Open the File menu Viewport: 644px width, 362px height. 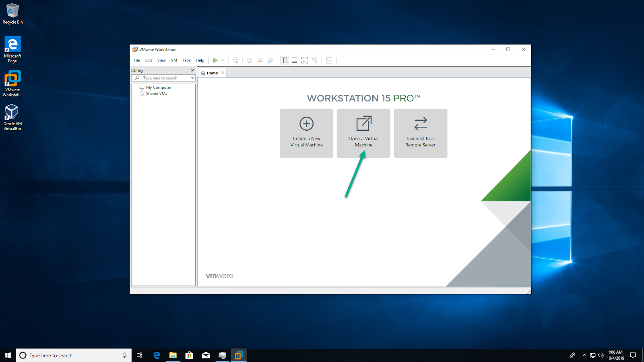pyautogui.click(x=137, y=60)
